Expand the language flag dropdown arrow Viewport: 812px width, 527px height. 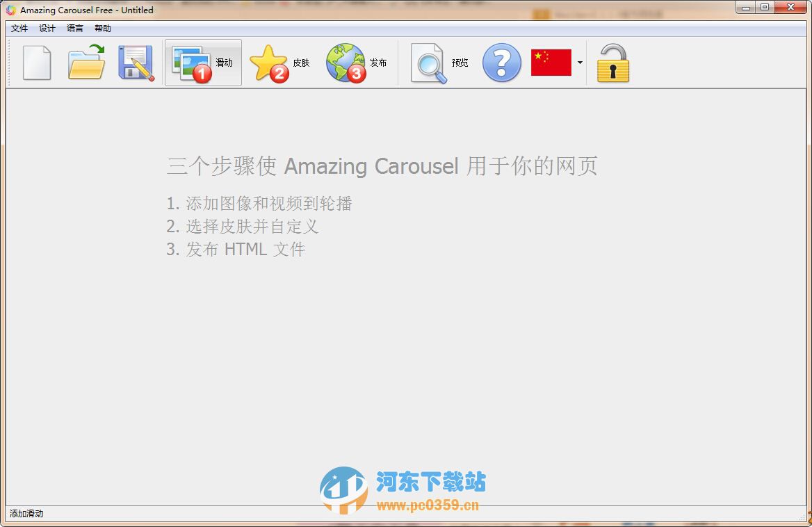coord(580,63)
